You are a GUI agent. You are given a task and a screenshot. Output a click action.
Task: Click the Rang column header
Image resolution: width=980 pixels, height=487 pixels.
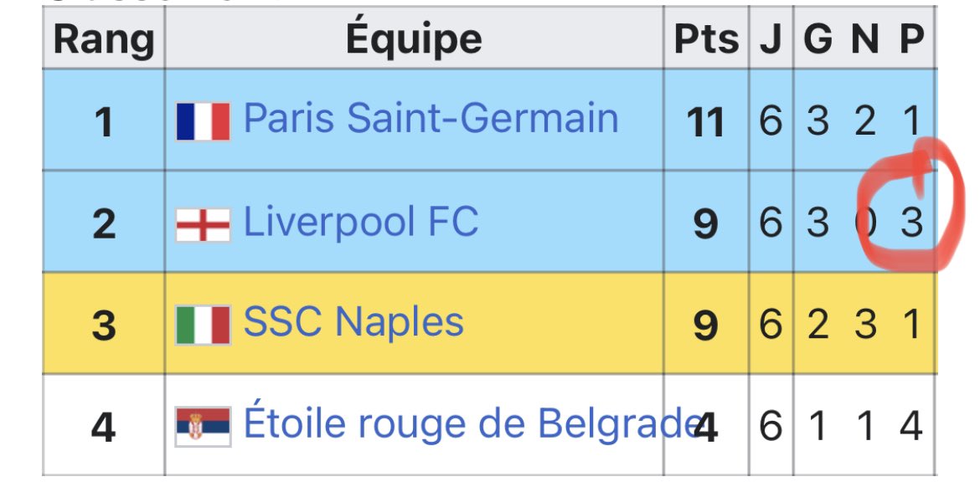pos(104,38)
